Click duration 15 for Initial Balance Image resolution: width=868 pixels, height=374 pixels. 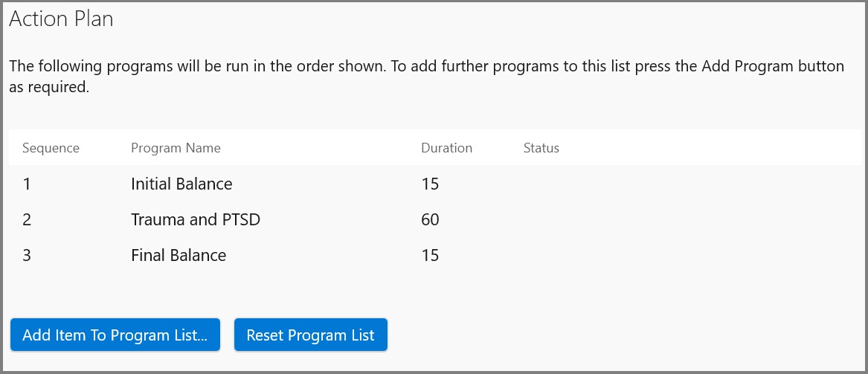pos(430,183)
